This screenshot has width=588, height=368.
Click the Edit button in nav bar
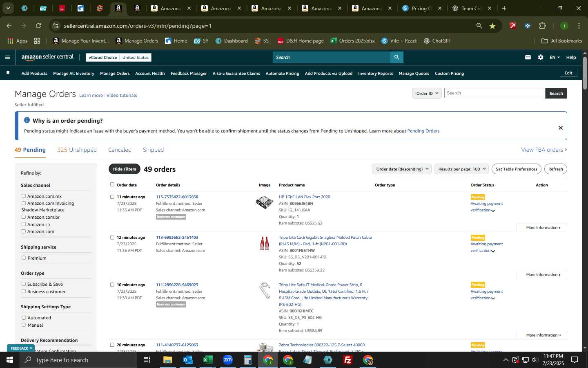(x=568, y=73)
